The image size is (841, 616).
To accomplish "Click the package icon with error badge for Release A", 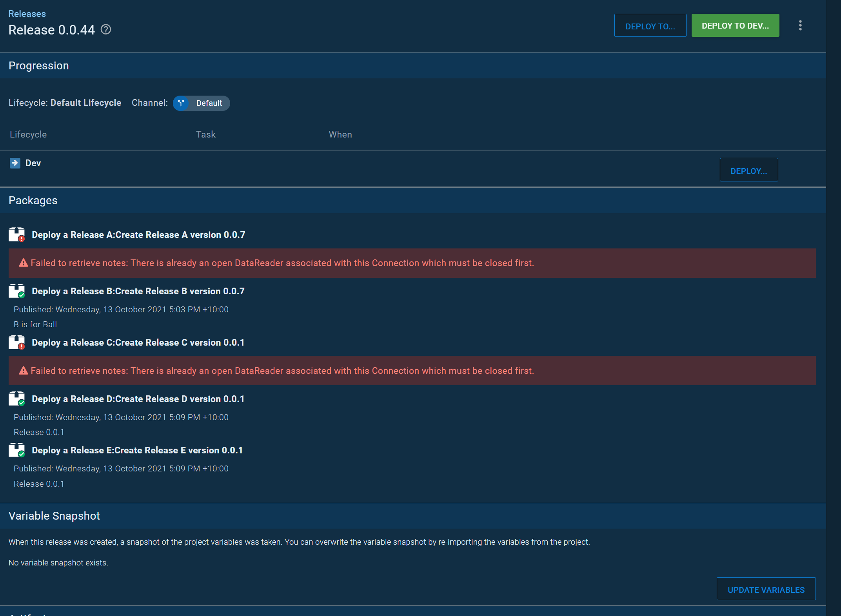I will tap(16, 234).
